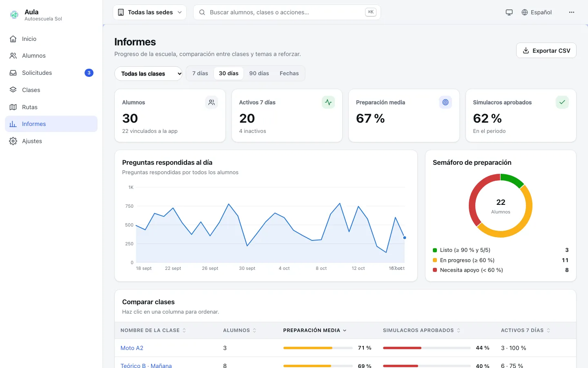Viewport: 588px width, 368px height.
Task: Toggle display theme via monitor icon
Action: point(509,12)
